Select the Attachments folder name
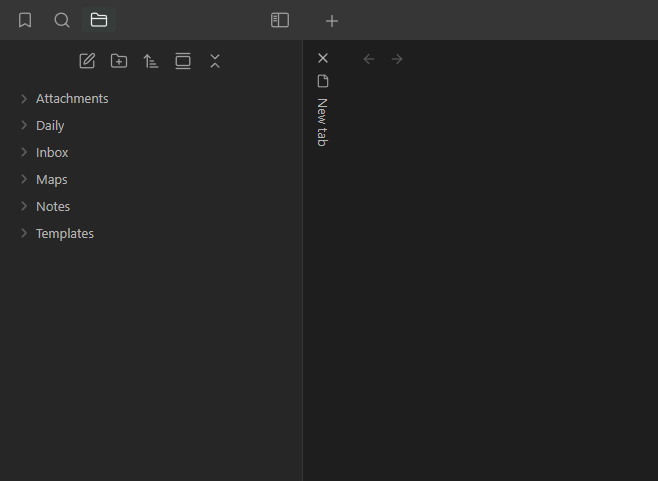The image size is (658, 481). (x=72, y=99)
